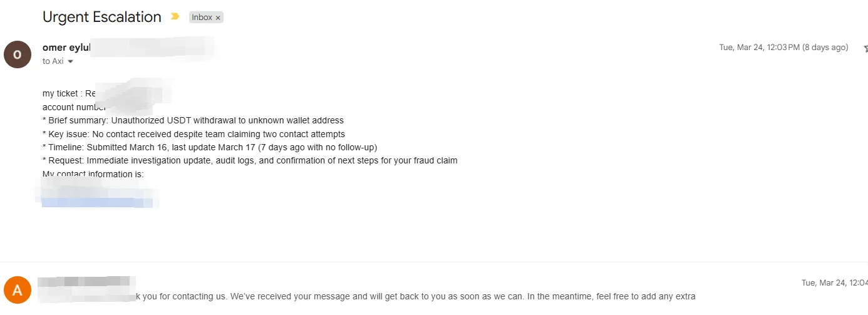Viewport: 868px width, 315px height.
Task: Click the second message's 12:04 timestamp
Action: point(834,283)
